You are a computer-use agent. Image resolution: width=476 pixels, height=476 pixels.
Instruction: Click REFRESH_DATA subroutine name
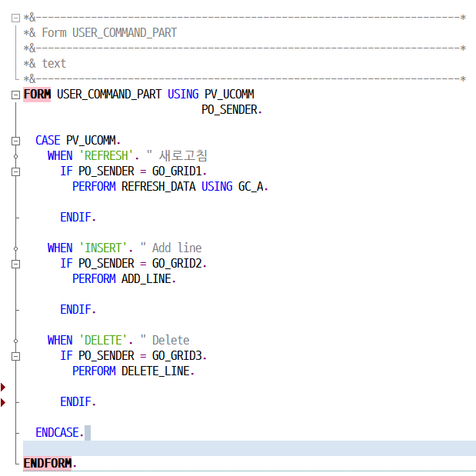[158, 187]
